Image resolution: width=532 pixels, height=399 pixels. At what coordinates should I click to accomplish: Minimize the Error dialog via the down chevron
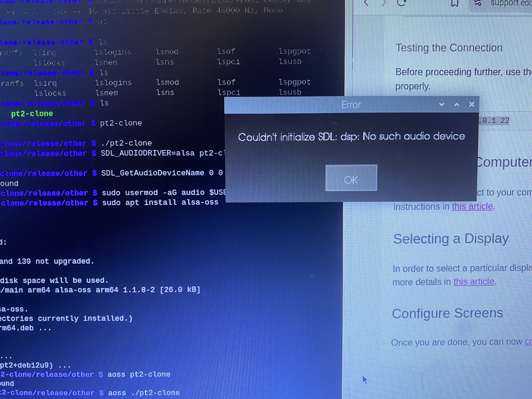pos(442,104)
